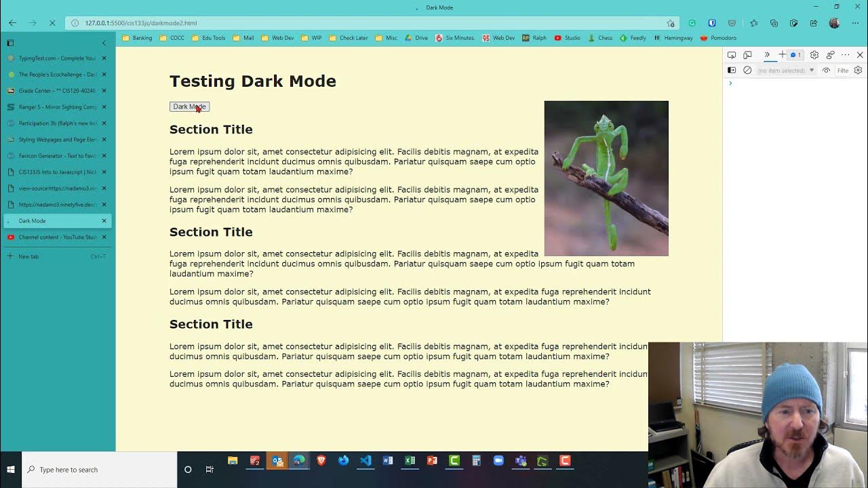
Task: Close the Participation 3b tab
Action: 104,123
